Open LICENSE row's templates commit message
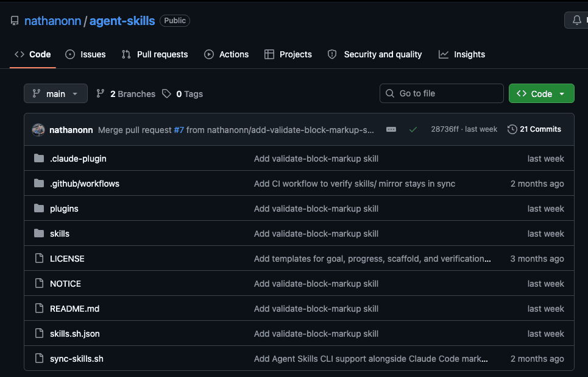The image size is (588, 377). (372, 259)
